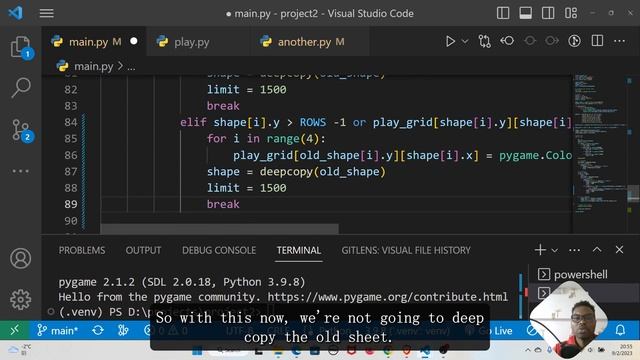Click the toggle file blame icon
This screenshot has width=640, height=360.
574,41
